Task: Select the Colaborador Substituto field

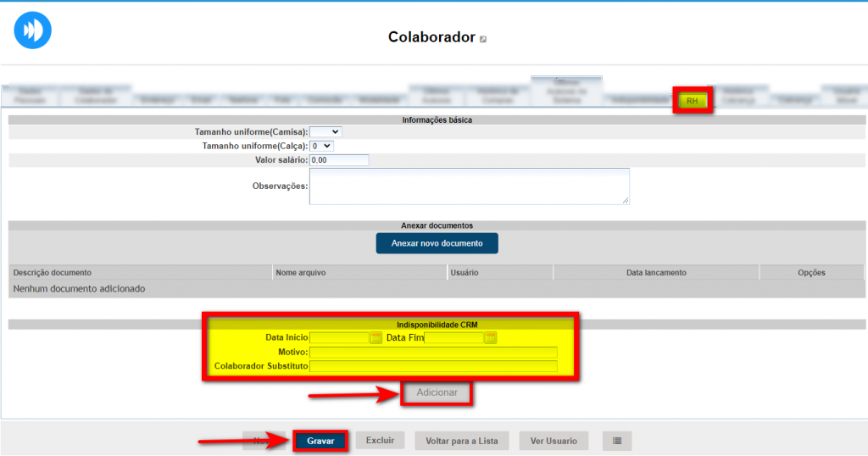Action: click(x=433, y=366)
